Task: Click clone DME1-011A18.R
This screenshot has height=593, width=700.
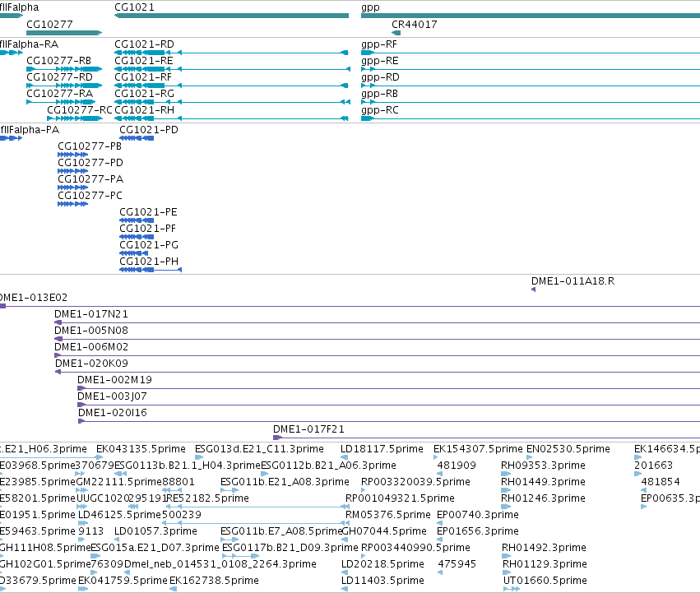Action: point(534,290)
